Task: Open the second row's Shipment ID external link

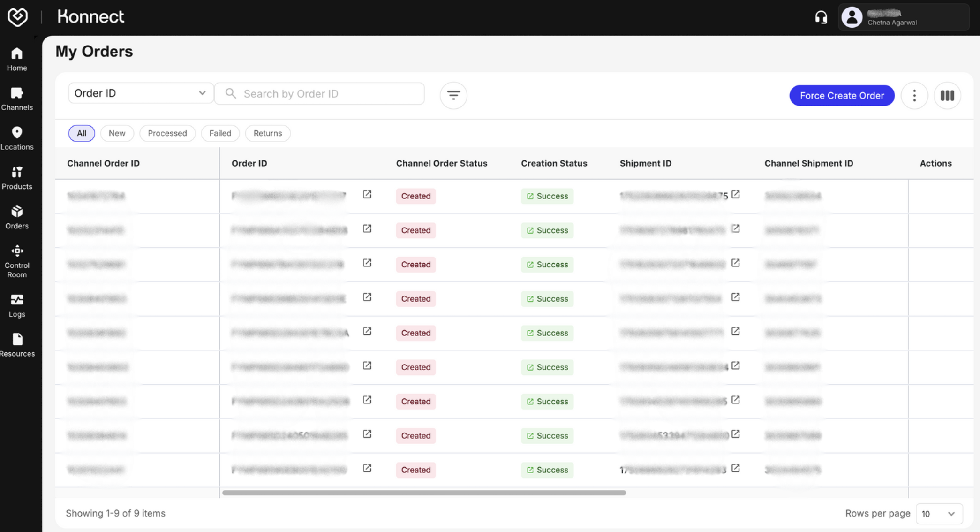Action: 736,228
